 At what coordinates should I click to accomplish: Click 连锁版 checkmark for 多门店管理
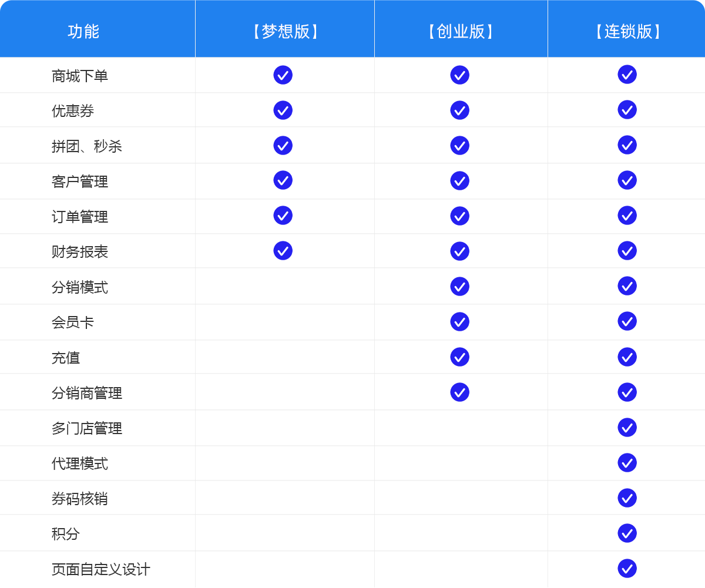click(x=627, y=428)
